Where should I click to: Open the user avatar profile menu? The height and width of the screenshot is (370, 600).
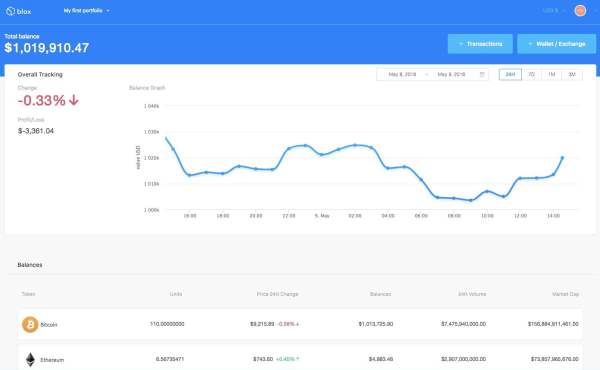click(x=580, y=11)
